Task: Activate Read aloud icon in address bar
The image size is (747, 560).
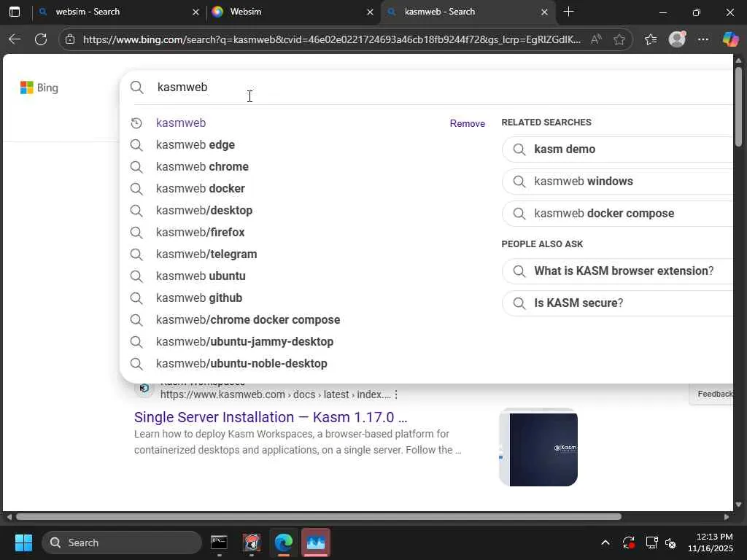Action: pos(596,39)
